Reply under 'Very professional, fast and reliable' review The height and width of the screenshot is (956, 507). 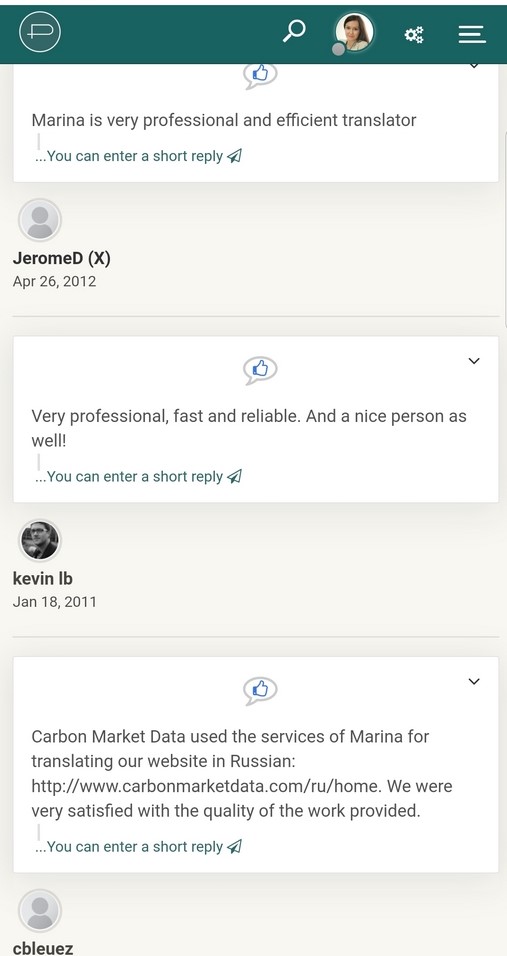tap(138, 477)
